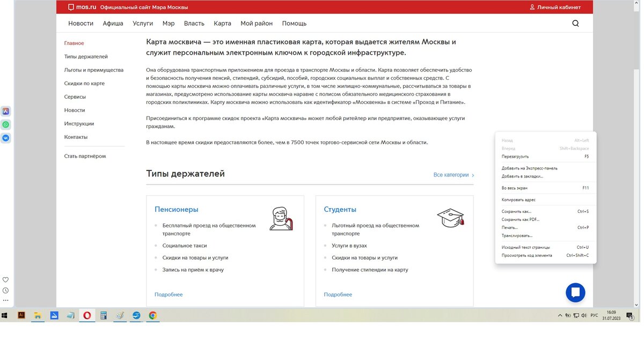Open VK in the Opera sidebar

tap(5, 137)
